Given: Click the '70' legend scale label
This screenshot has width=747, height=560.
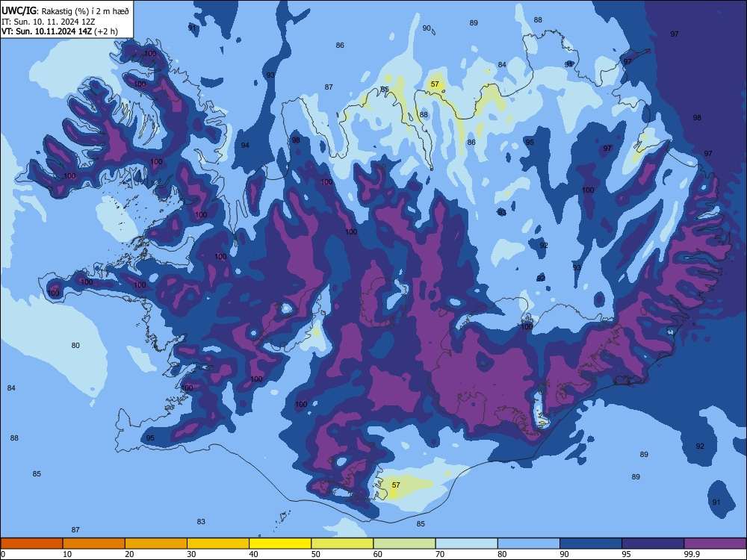Looking at the screenshot, I should [x=440, y=554].
